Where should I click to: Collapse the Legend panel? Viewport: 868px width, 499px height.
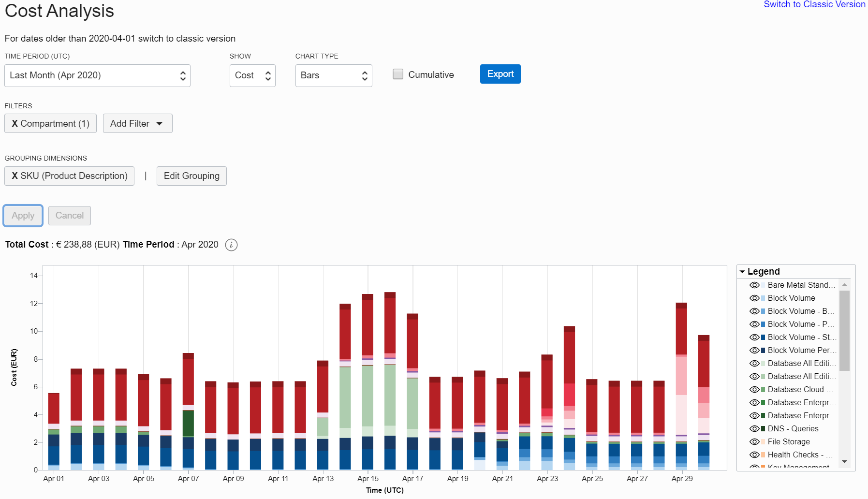(x=743, y=271)
